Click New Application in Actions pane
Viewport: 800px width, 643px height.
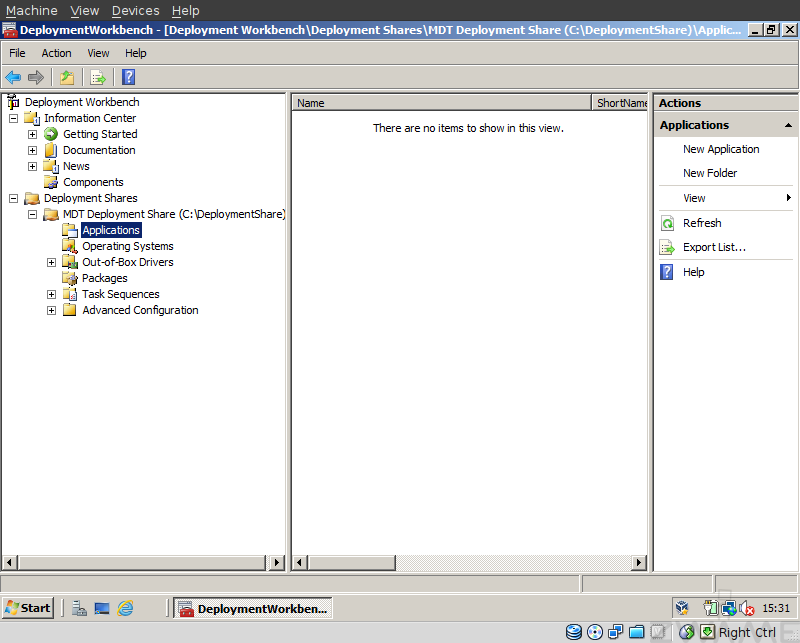click(x=721, y=149)
